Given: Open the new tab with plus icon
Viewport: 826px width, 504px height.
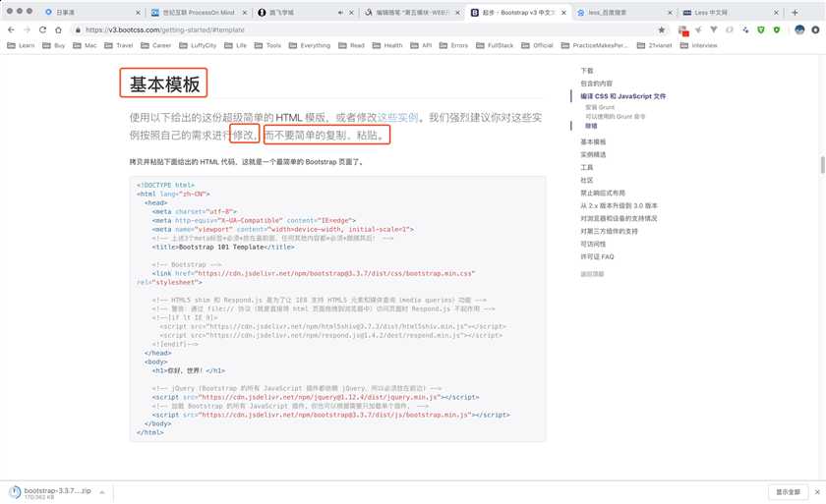Looking at the screenshot, I should pos(795,12).
